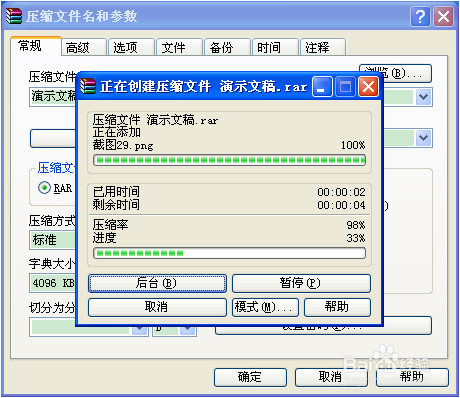Click the 浏览(B)... browse button
The width and height of the screenshot is (460, 398).
(395, 73)
